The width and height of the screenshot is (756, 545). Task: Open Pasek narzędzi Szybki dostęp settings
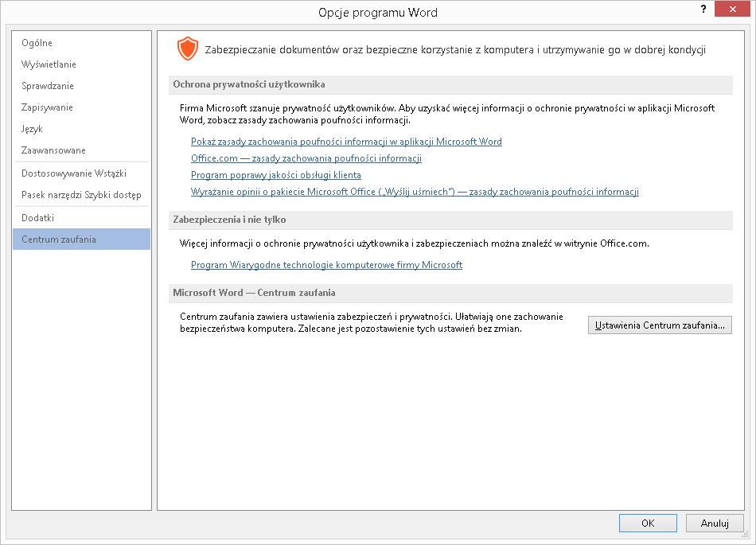(81, 195)
